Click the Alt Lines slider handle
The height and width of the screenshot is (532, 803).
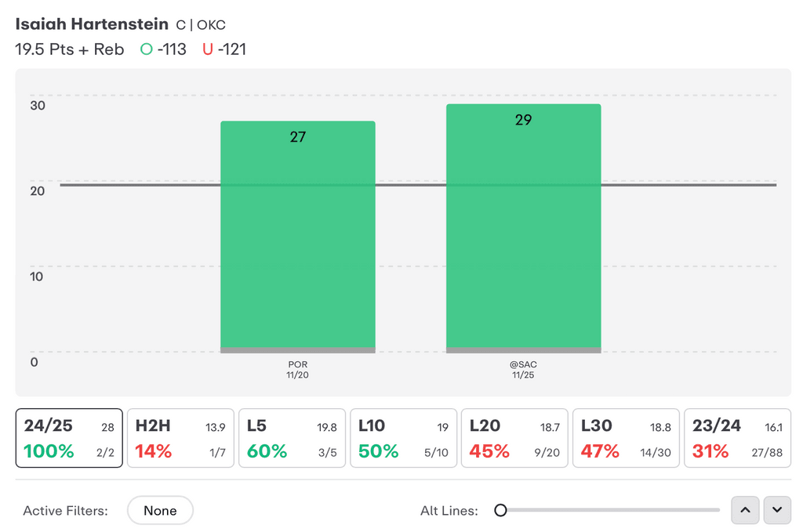(501, 510)
